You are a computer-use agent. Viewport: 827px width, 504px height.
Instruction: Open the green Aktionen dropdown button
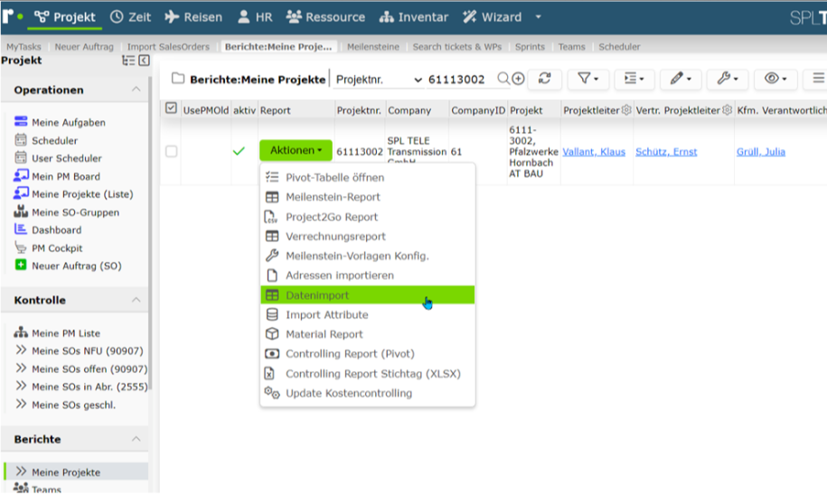click(296, 150)
